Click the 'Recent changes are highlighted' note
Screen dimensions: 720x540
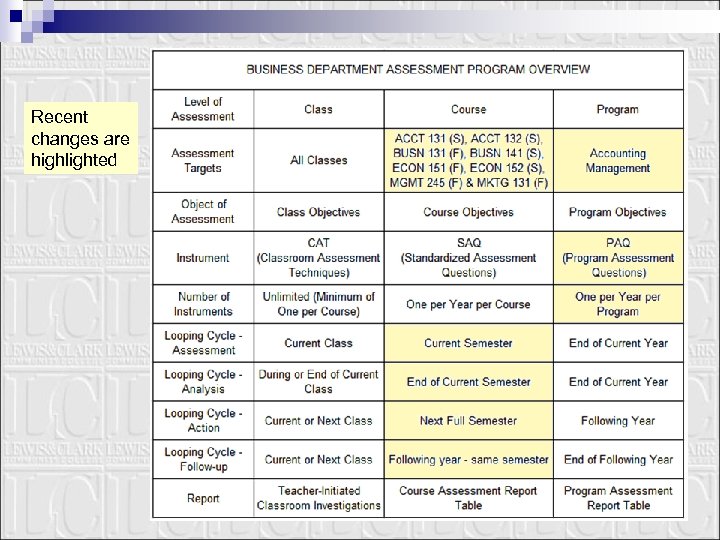pos(81,138)
